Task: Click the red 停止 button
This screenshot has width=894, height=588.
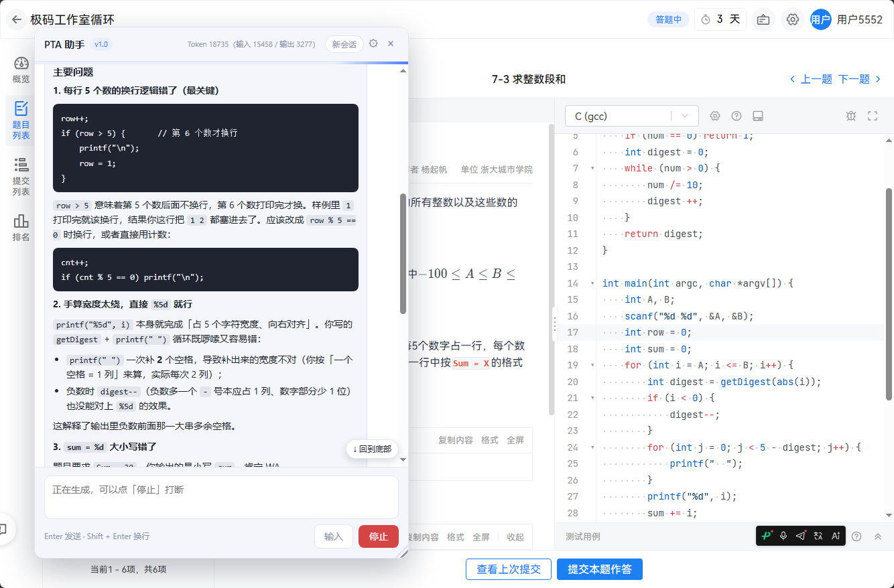Action: click(379, 536)
